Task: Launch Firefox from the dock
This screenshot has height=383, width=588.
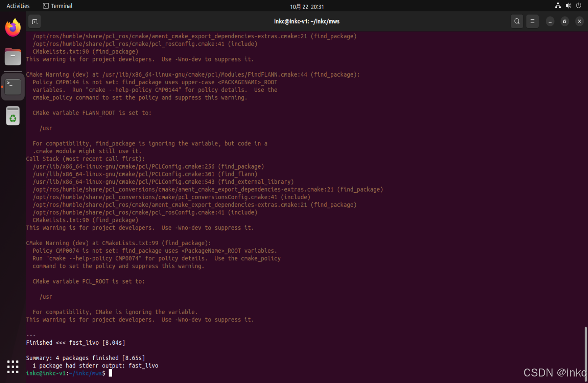Action: [13, 27]
